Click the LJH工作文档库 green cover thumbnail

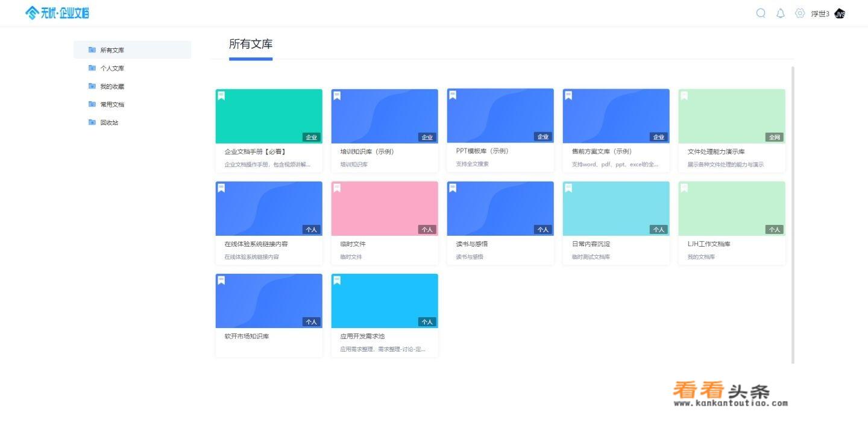click(x=732, y=209)
